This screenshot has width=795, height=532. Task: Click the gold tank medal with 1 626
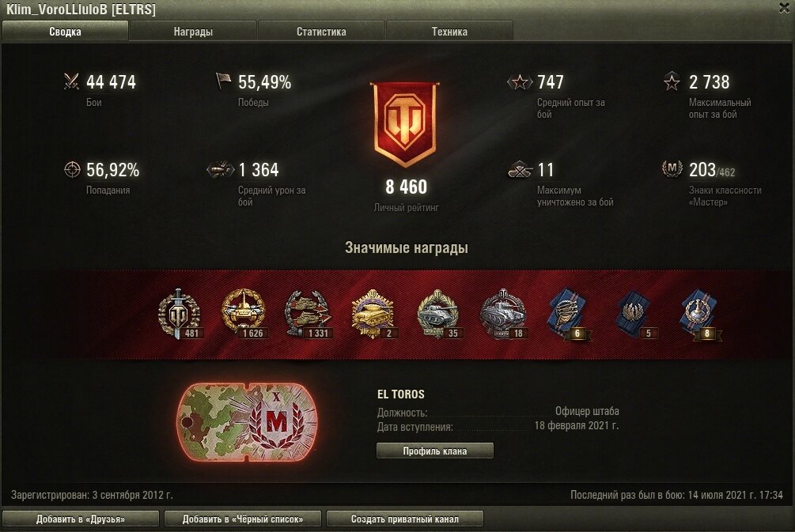tap(244, 314)
